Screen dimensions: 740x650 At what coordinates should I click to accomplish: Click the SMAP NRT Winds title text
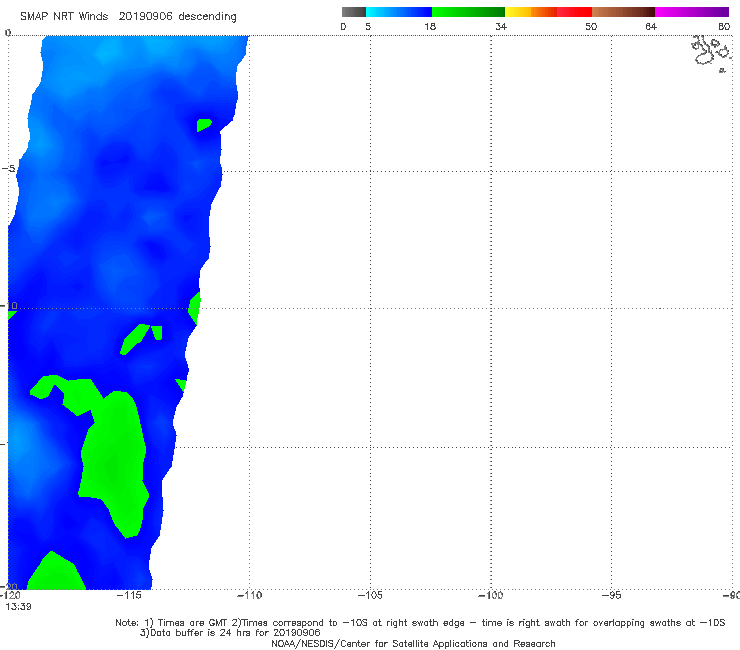tap(64, 17)
